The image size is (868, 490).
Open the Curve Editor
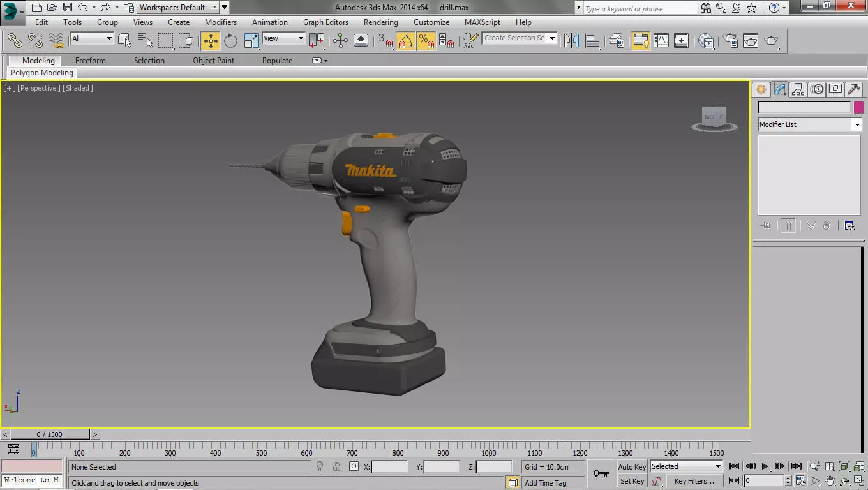661,41
